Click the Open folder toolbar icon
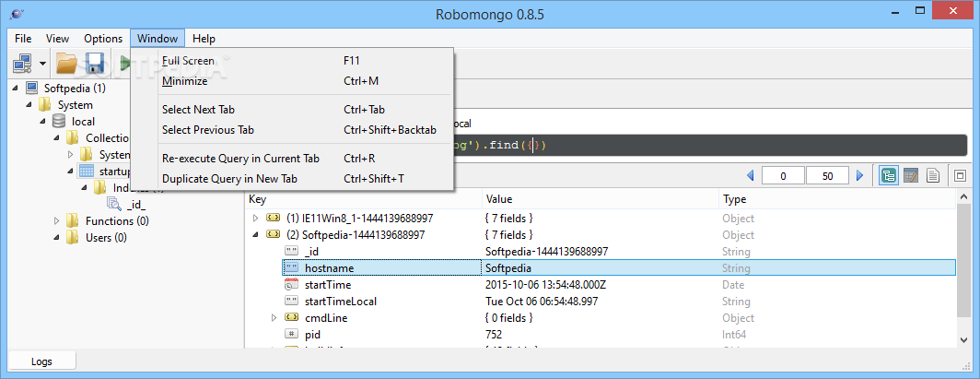 point(66,63)
